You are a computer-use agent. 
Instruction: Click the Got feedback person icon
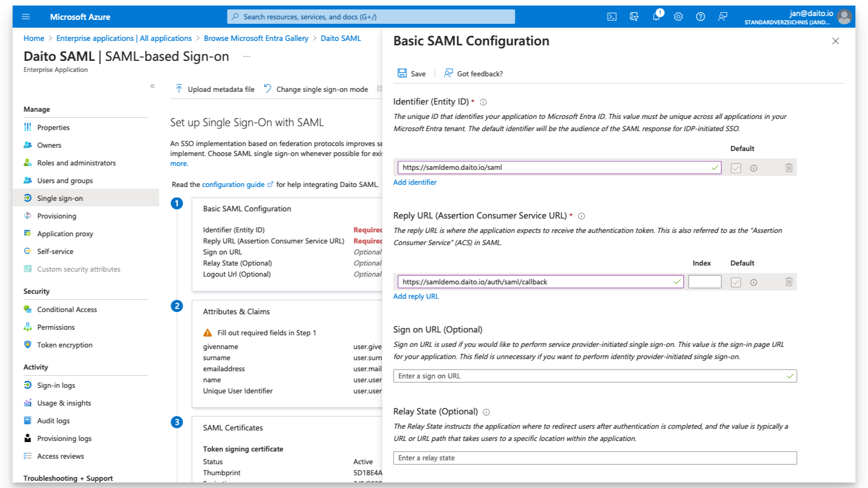coord(448,73)
